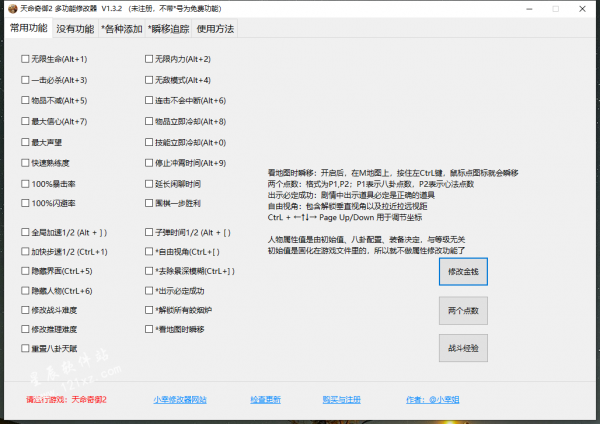Open the 小幸修改器网站 link

pos(180,399)
